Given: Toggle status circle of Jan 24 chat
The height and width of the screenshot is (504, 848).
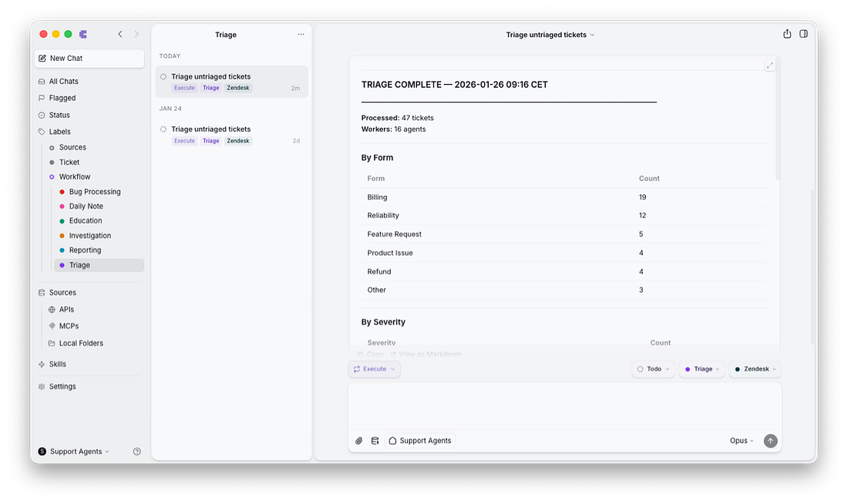Looking at the screenshot, I should pyautogui.click(x=163, y=129).
